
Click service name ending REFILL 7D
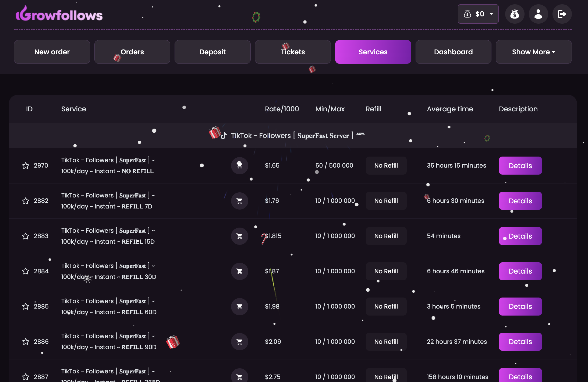(108, 201)
